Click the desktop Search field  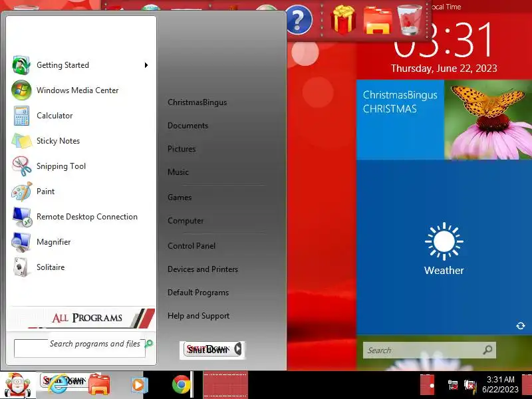pos(429,350)
